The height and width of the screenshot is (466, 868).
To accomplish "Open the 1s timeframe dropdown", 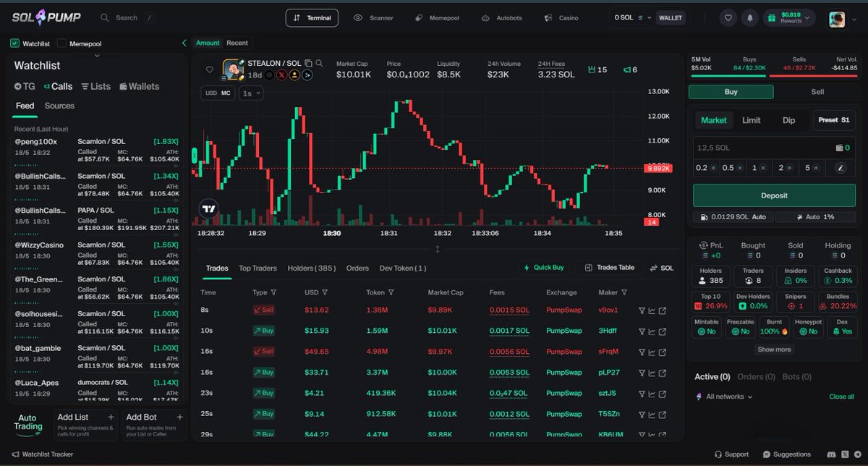I will click(251, 93).
